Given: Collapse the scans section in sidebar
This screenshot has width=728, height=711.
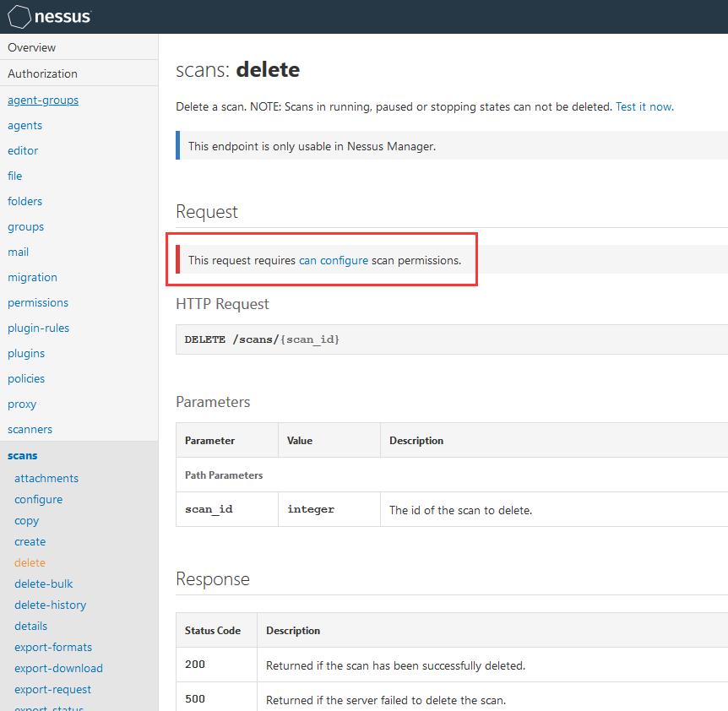Looking at the screenshot, I should tap(22, 455).
